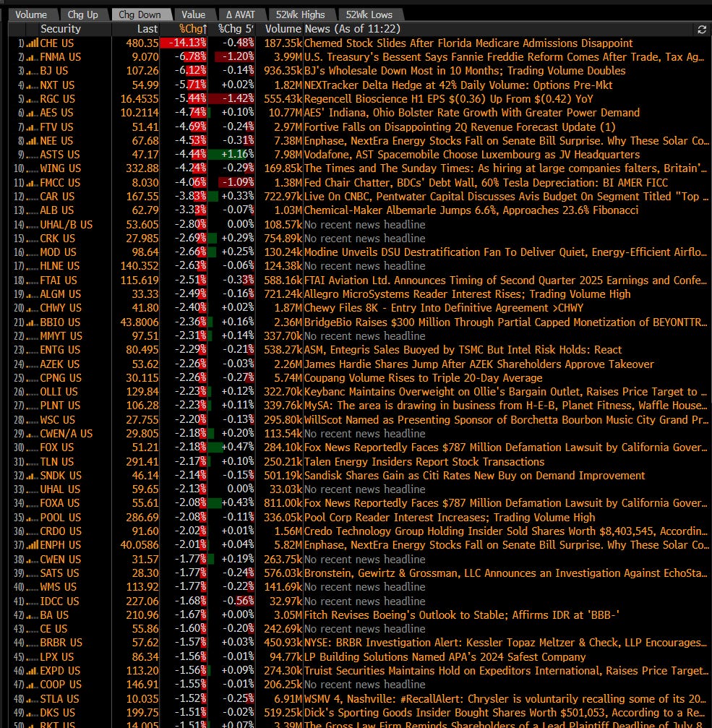Select the Chg Down tab

click(x=140, y=15)
